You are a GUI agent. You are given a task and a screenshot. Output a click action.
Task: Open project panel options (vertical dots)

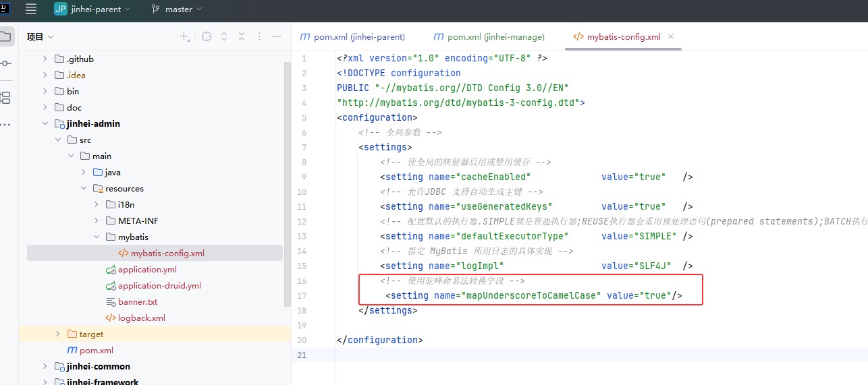(259, 37)
